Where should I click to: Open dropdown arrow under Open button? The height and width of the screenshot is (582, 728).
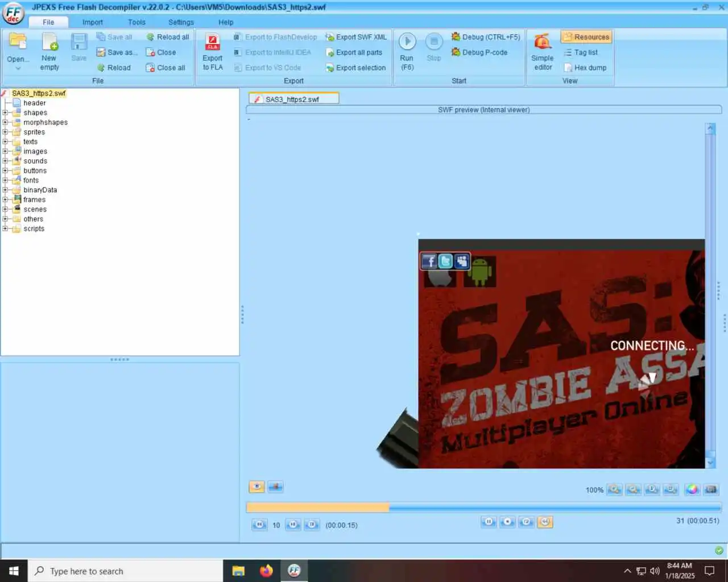pos(18,68)
